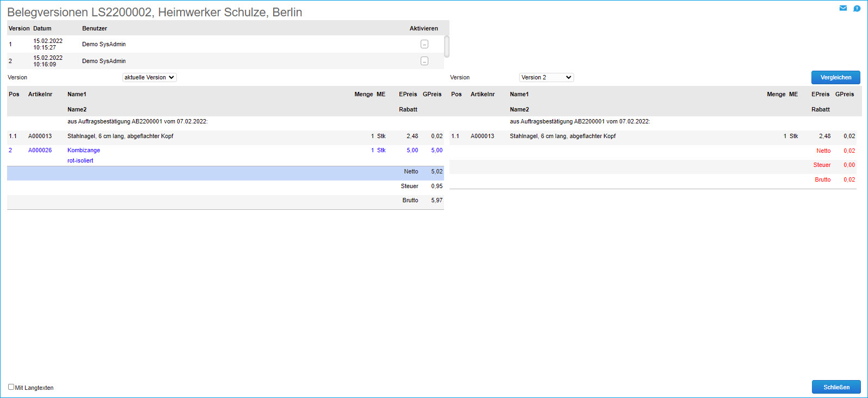Click article number A000026
This screenshot has width=868, height=398.
[x=40, y=150]
